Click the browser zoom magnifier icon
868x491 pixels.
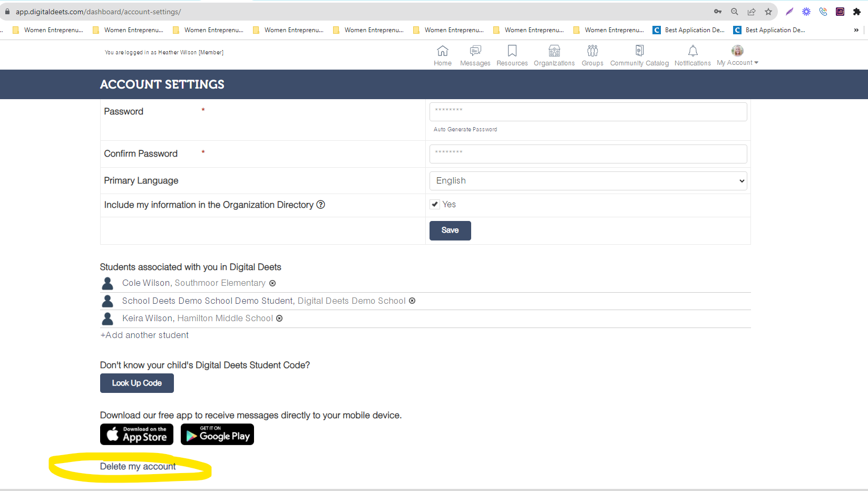(x=735, y=12)
